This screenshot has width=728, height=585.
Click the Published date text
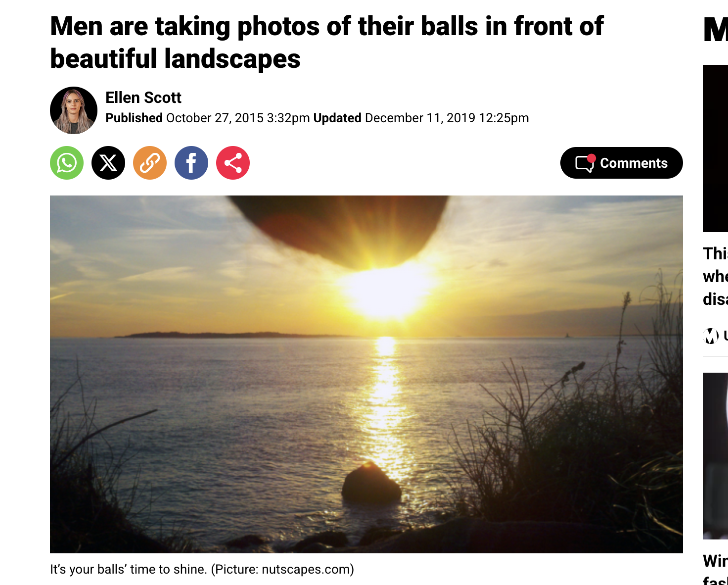point(208,118)
